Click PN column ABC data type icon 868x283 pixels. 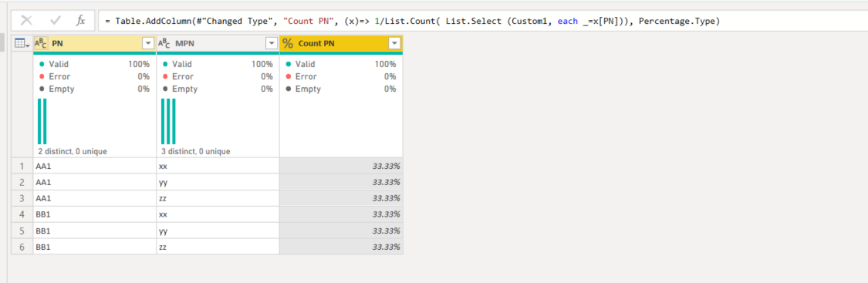pos(41,44)
